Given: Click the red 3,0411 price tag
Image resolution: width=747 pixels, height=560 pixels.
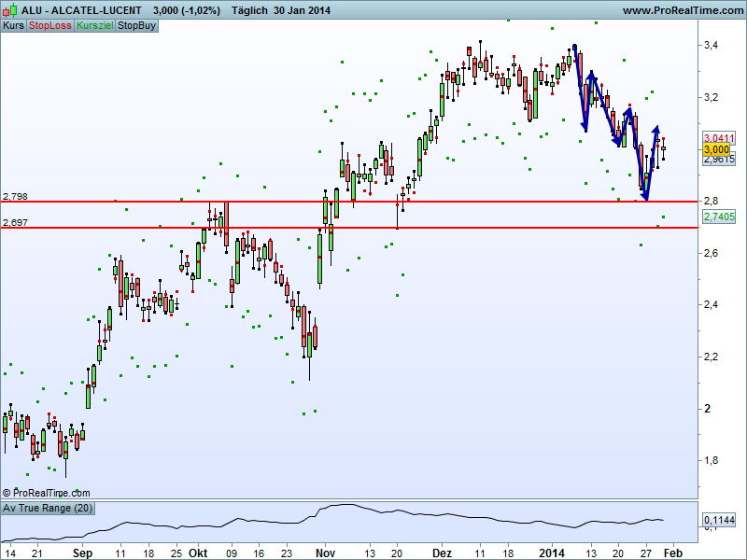Looking at the screenshot, I should tap(719, 138).
